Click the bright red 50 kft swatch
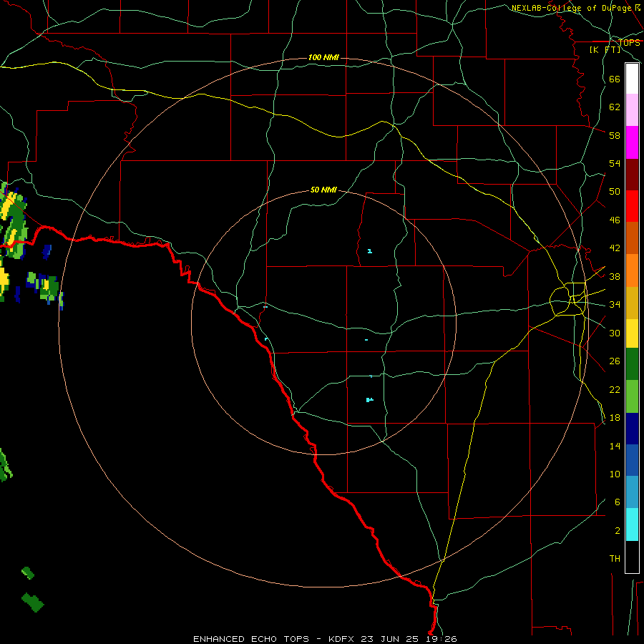Image resolution: width=644 pixels, height=644 pixels. pyautogui.click(x=632, y=206)
